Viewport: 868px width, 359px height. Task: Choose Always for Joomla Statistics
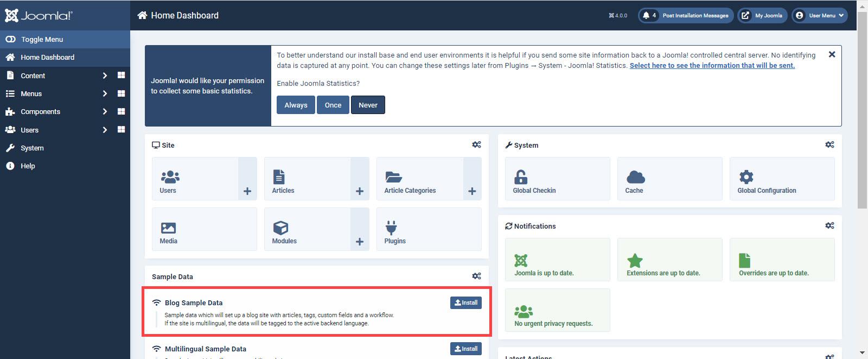296,105
